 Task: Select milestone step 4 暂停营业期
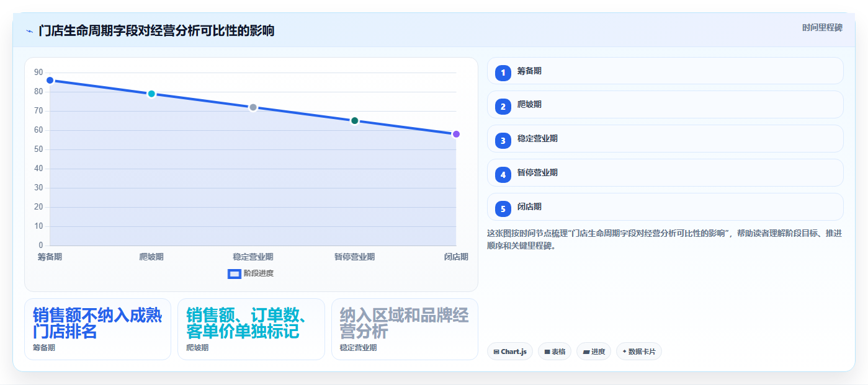[665, 172]
